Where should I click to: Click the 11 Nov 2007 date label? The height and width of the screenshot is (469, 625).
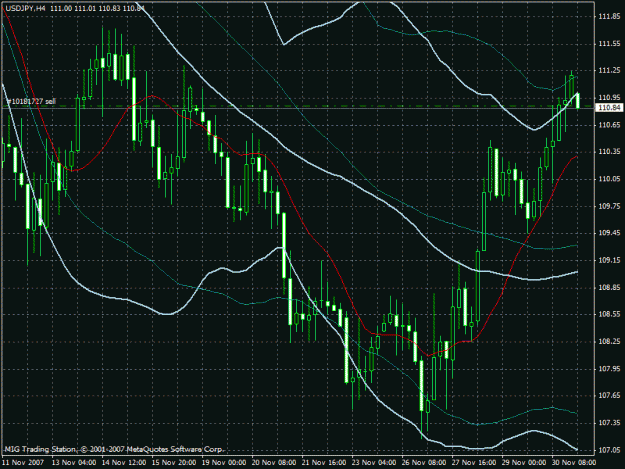point(23,462)
